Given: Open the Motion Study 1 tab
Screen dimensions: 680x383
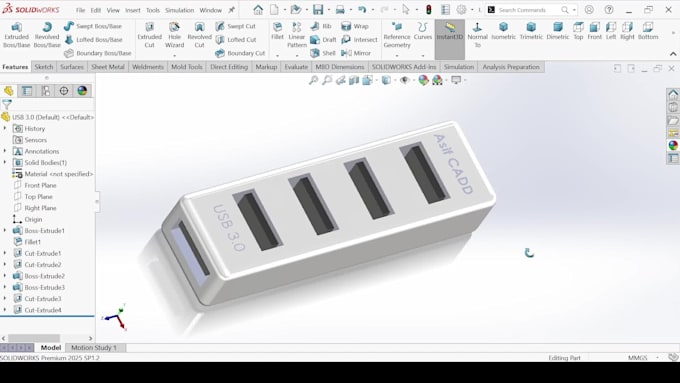Looking at the screenshot, I should (x=94, y=347).
